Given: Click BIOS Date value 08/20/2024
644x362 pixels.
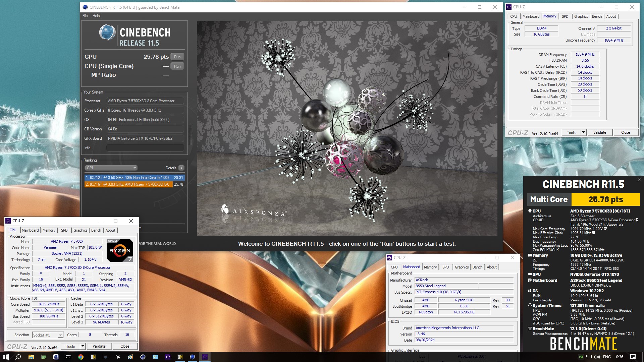Looking at the screenshot, I should coord(464,340).
